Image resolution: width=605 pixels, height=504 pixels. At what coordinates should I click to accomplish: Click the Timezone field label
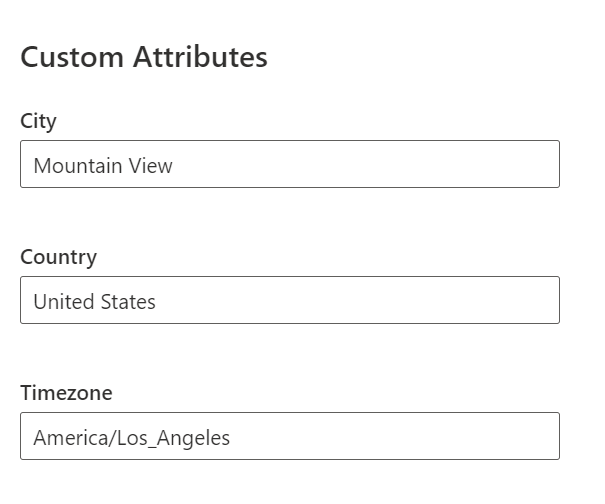point(66,393)
